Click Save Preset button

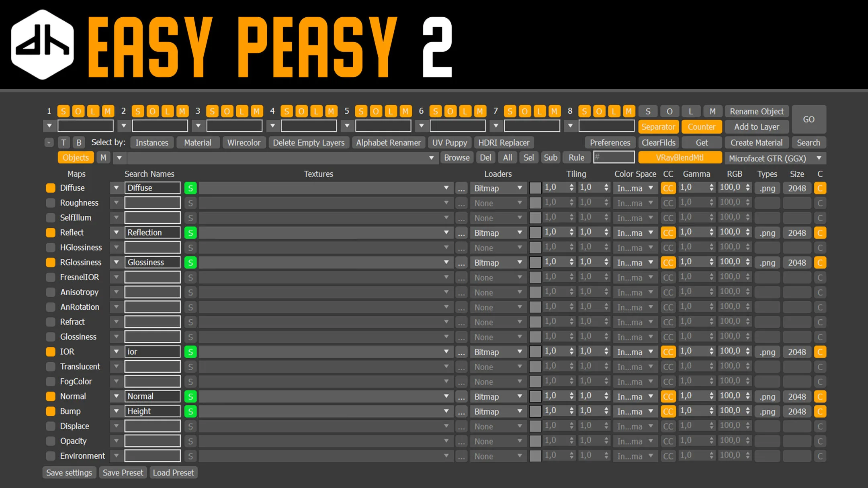[x=123, y=473]
